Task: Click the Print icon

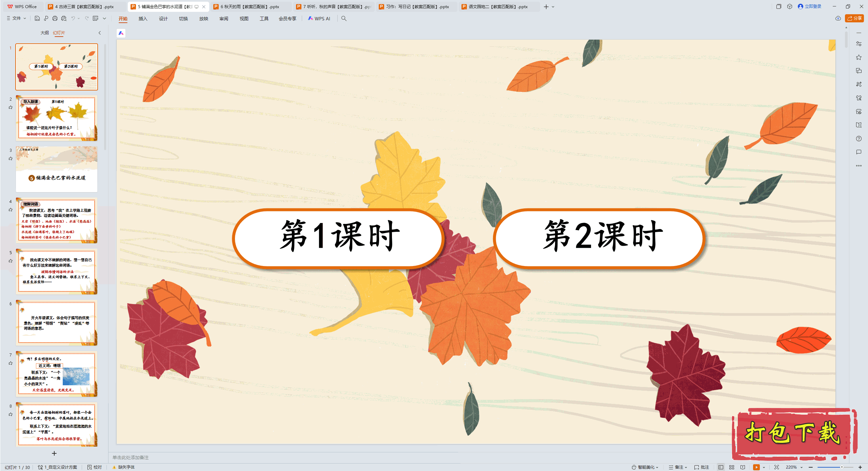Action: (x=55, y=18)
